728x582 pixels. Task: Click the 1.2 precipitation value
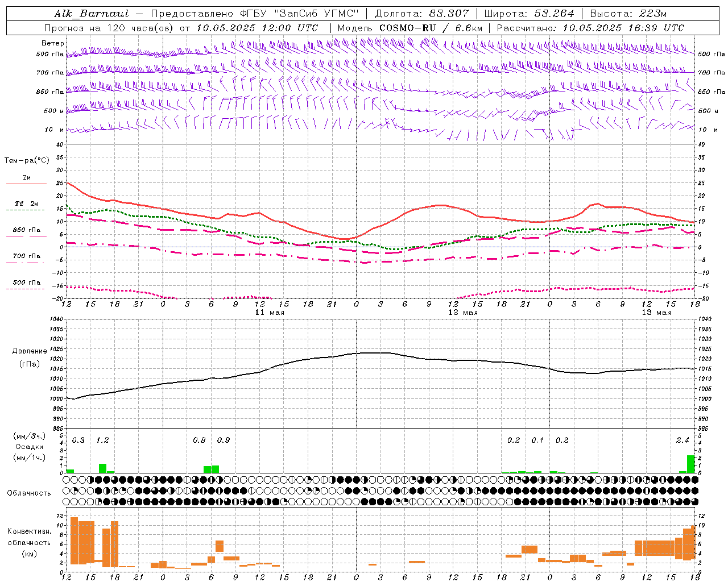click(x=102, y=440)
